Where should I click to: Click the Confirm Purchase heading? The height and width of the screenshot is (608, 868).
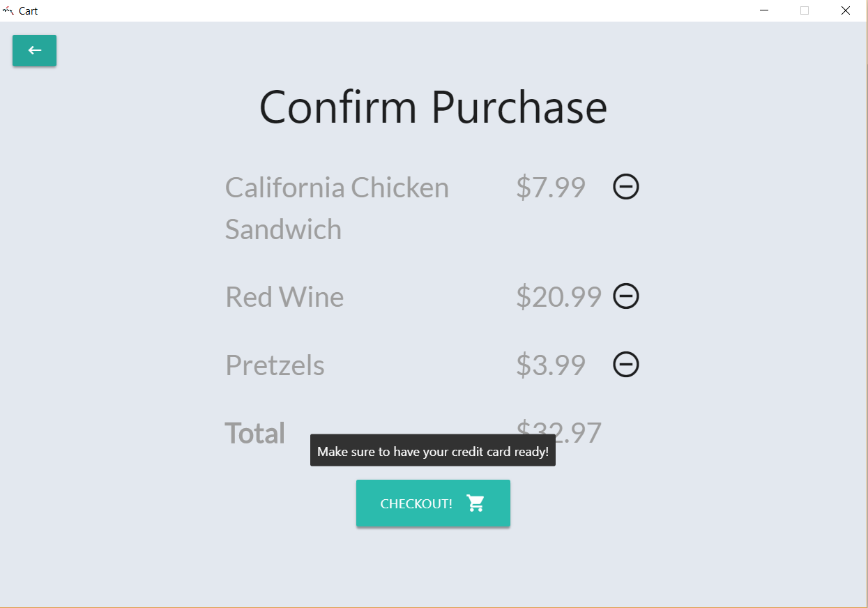(433, 107)
